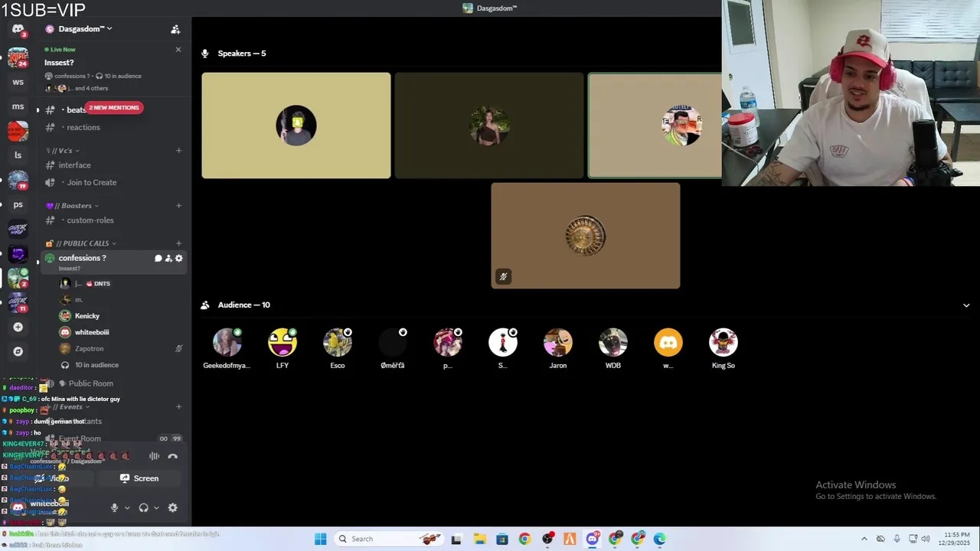The height and width of the screenshot is (551, 980).
Task: Select the Join to Create voice channel
Action: [x=113, y=182]
